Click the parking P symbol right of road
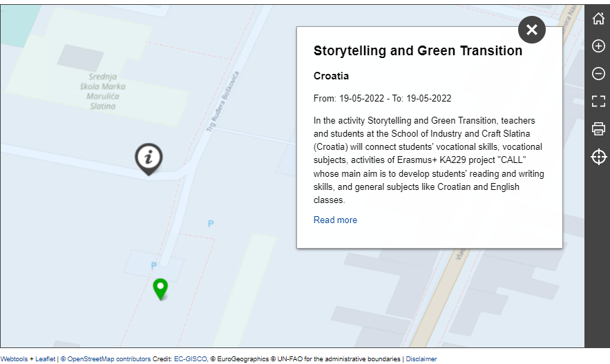Viewport: 610px width, 364px height. click(x=211, y=224)
